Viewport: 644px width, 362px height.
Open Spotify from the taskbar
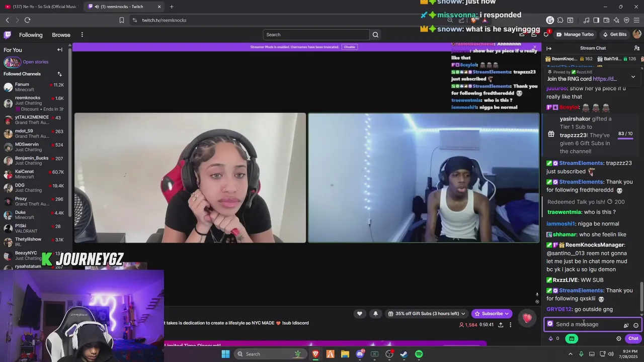pyautogui.click(x=419, y=354)
